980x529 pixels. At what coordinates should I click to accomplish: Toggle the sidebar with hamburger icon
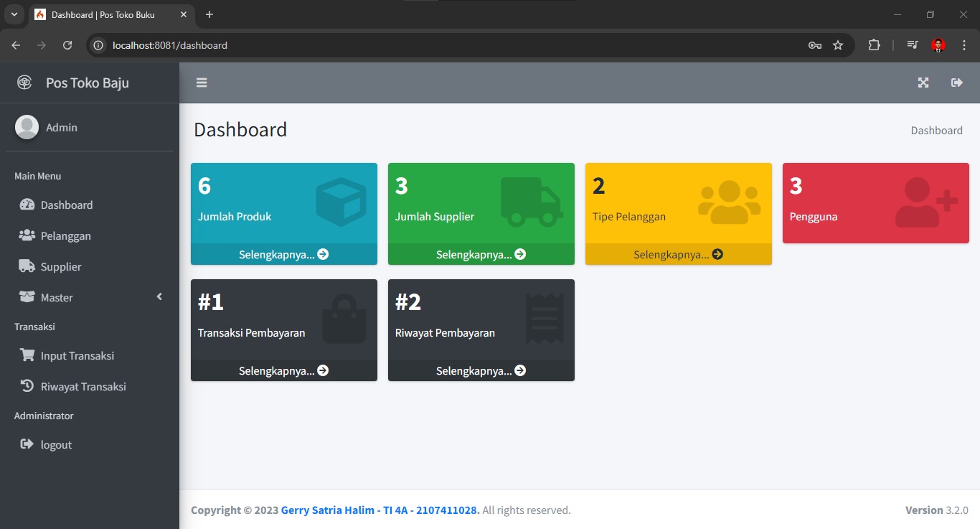pyautogui.click(x=202, y=83)
